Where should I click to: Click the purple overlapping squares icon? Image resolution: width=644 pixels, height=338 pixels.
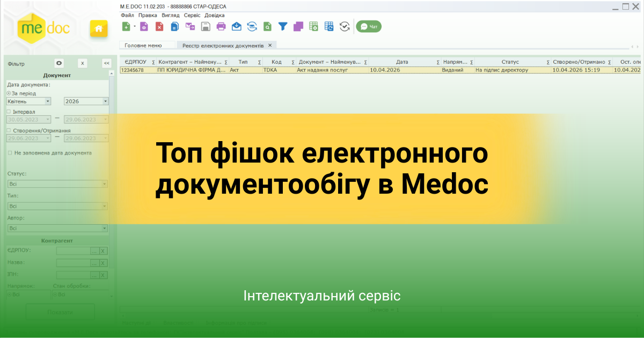pos(298,26)
